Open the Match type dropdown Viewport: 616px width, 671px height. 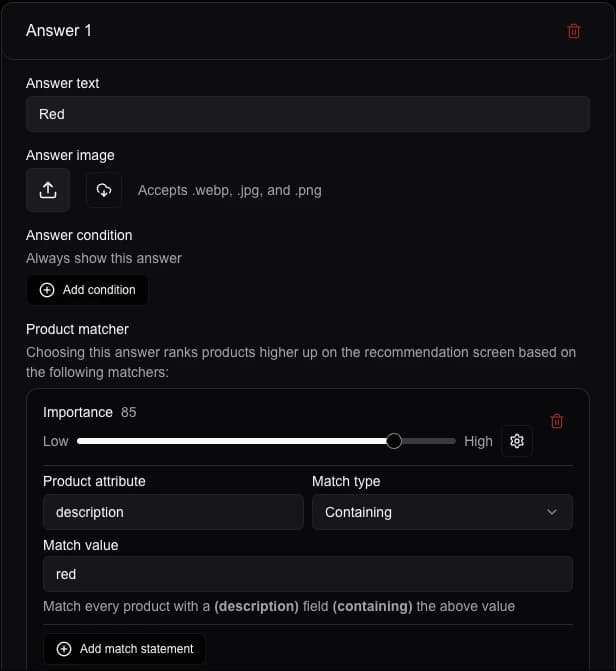(442, 512)
